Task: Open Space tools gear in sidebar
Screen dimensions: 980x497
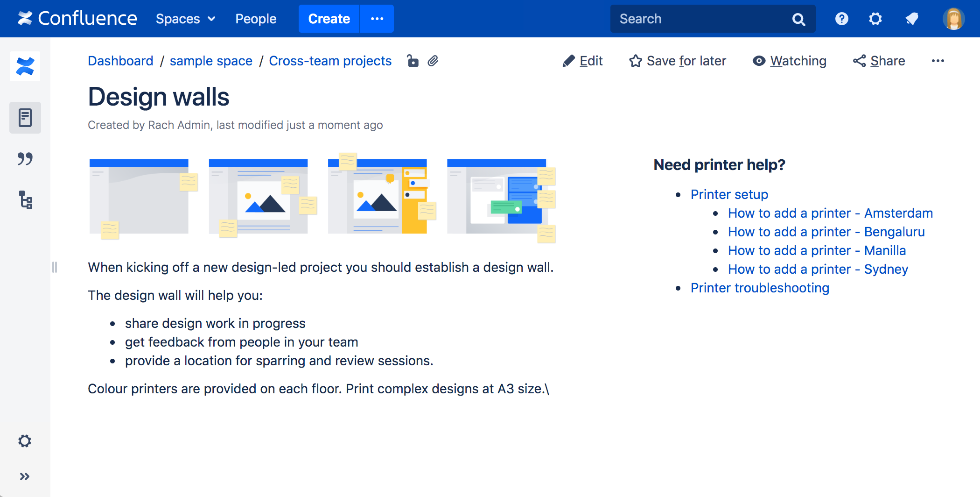Action: [x=25, y=441]
